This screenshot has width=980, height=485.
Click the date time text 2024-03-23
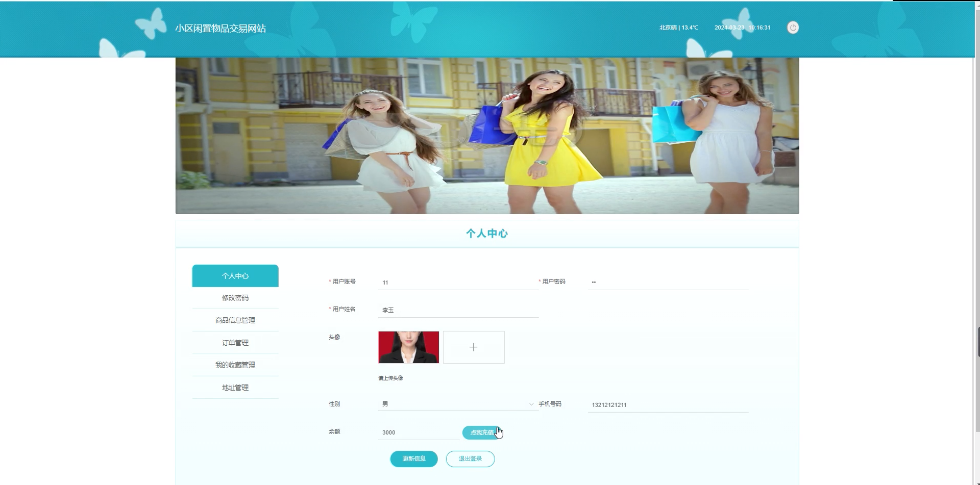743,28
